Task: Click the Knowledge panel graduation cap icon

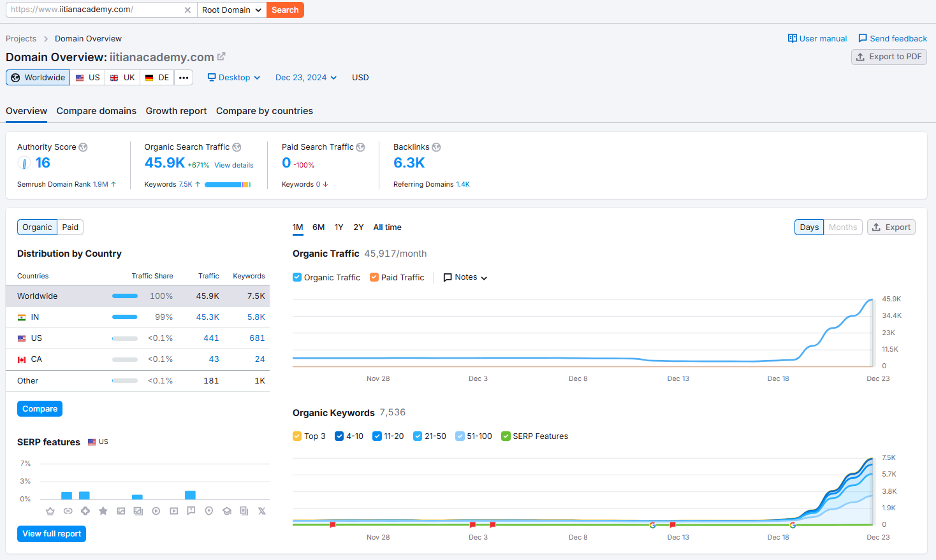Action: point(226,511)
